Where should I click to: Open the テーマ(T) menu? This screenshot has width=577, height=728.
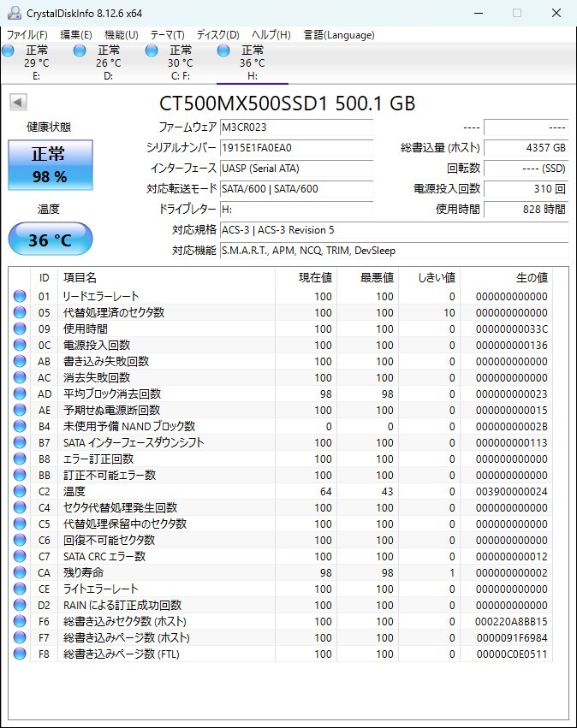pos(168,35)
